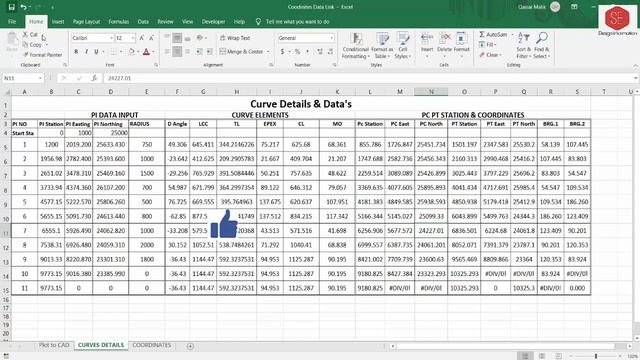Click the Increase Indent icon

pos(209,52)
